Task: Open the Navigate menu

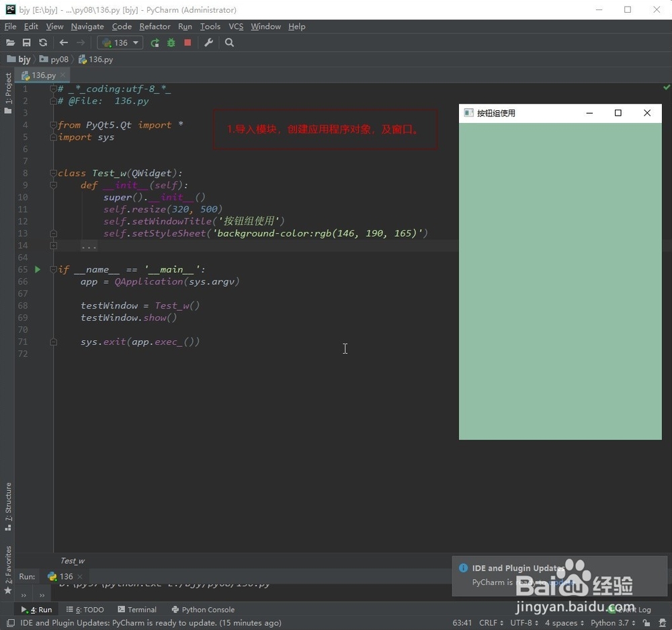Action: (x=87, y=27)
